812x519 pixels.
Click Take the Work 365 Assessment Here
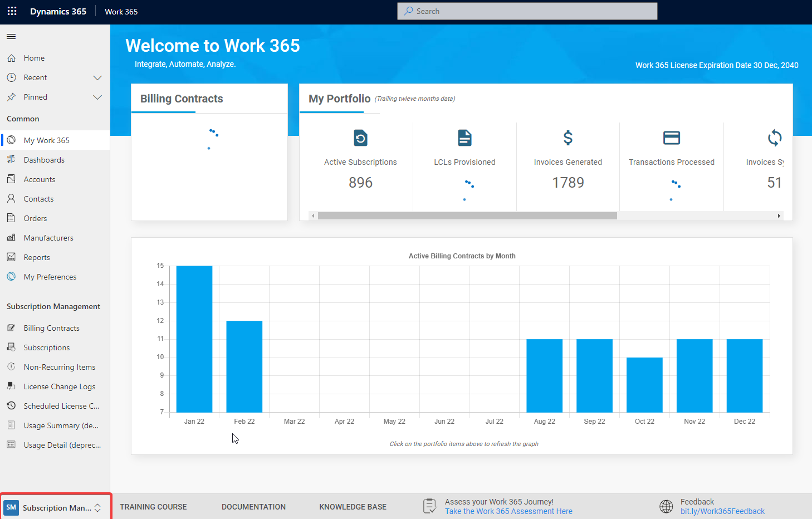tap(508, 511)
